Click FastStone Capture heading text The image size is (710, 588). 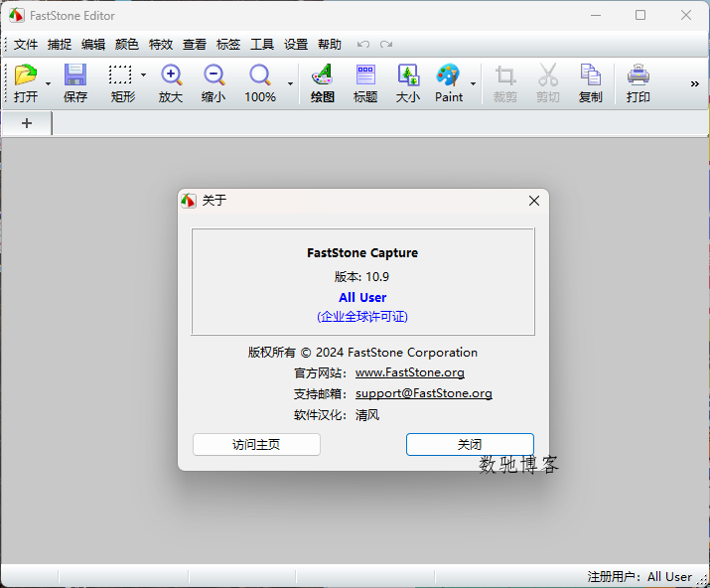click(x=362, y=252)
